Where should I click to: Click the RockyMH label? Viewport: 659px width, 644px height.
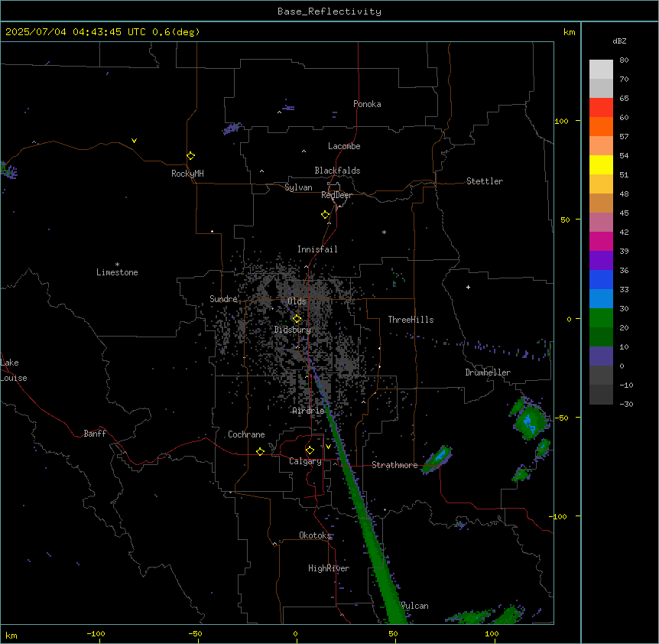pos(187,174)
